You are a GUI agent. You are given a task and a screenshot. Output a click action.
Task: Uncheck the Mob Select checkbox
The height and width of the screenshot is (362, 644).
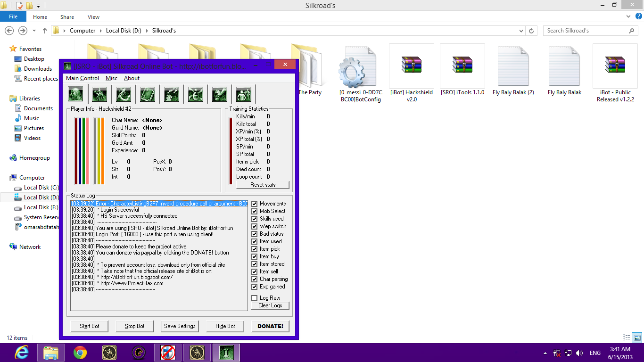click(x=255, y=211)
